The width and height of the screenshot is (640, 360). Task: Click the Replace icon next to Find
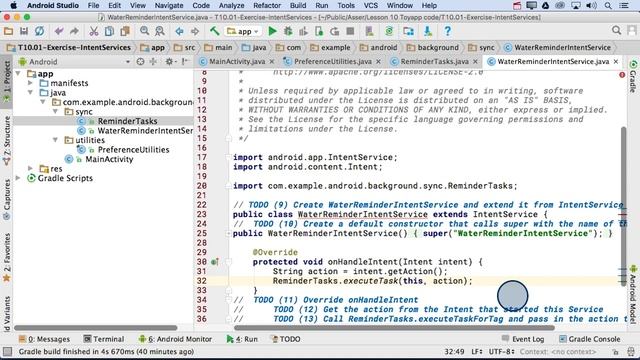point(160,31)
